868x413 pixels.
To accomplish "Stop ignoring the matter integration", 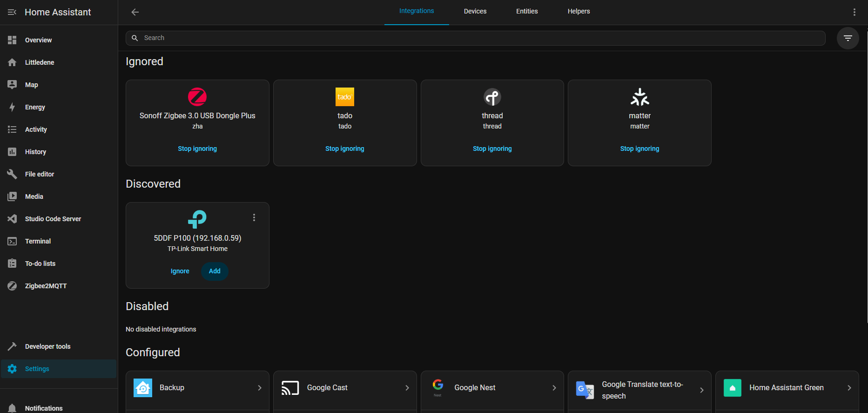I will pyautogui.click(x=640, y=149).
